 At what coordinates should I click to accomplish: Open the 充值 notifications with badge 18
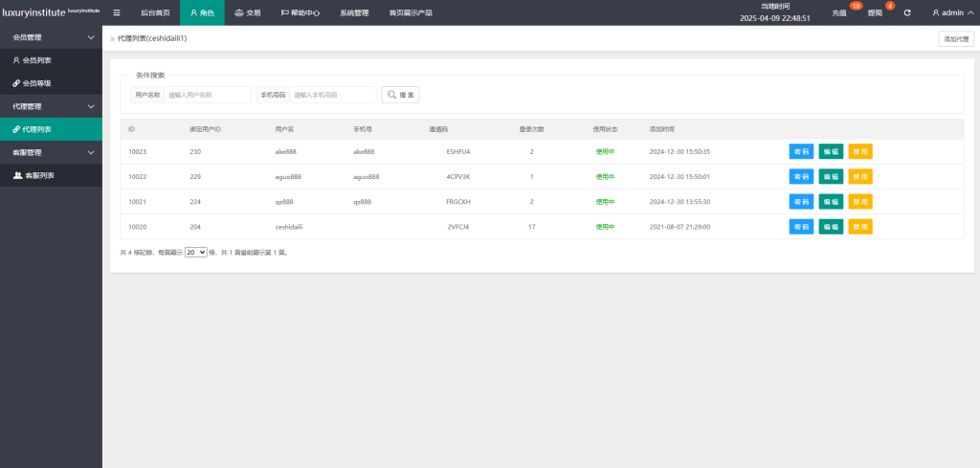tap(839, 12)
